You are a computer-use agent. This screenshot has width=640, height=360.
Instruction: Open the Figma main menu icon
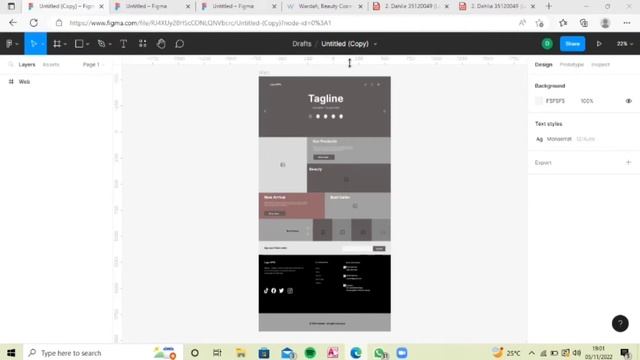tap(9, 44)
